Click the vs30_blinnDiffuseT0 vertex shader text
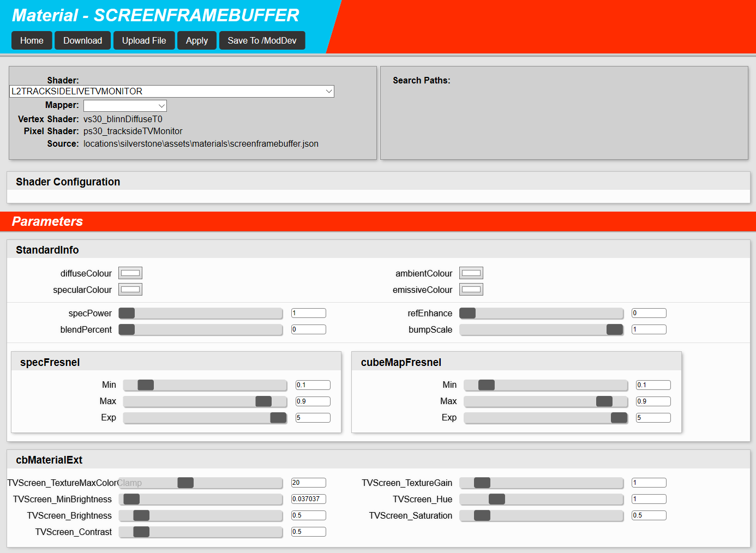Viewport: 756px width, 553px height. tap(123, 119)
